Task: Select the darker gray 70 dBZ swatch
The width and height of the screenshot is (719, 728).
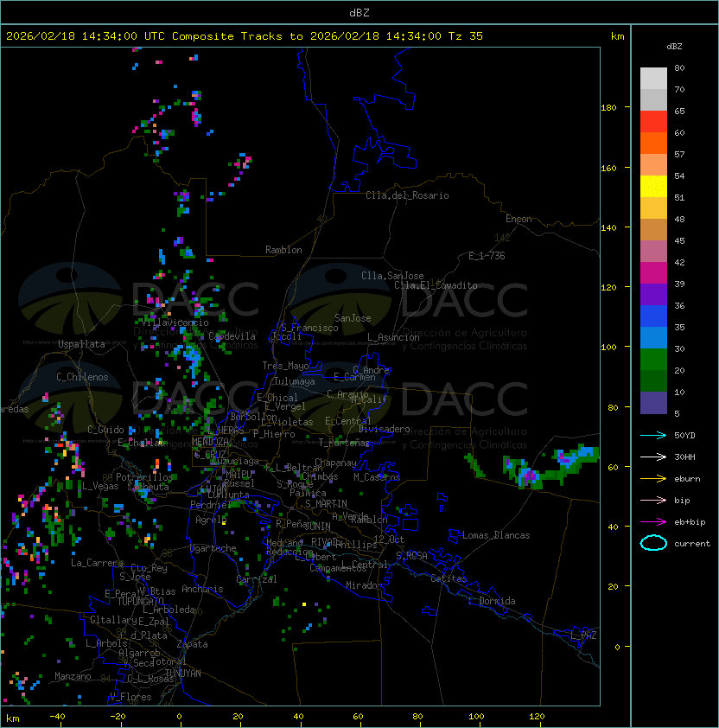Action: [x=653, y=99]
